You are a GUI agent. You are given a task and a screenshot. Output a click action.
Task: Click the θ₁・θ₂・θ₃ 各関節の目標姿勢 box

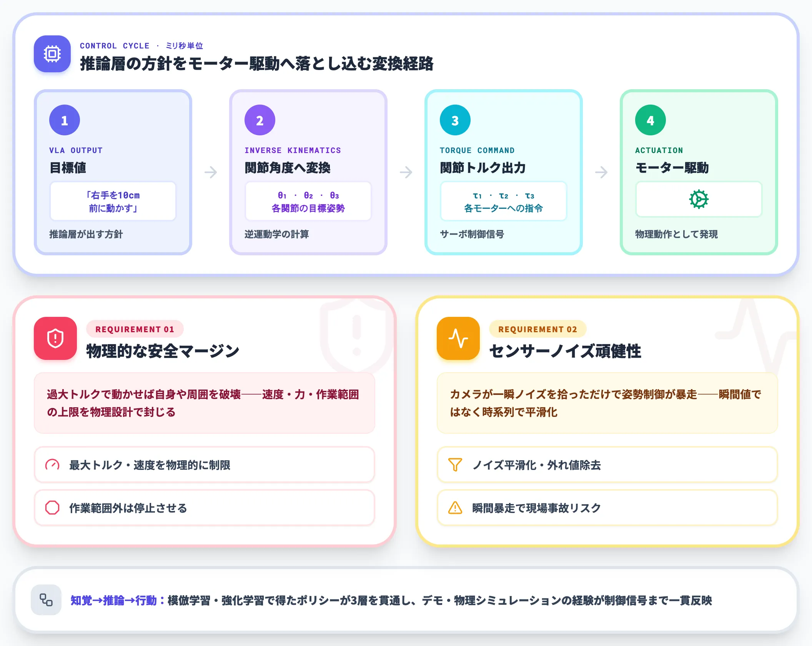(308, 201)
